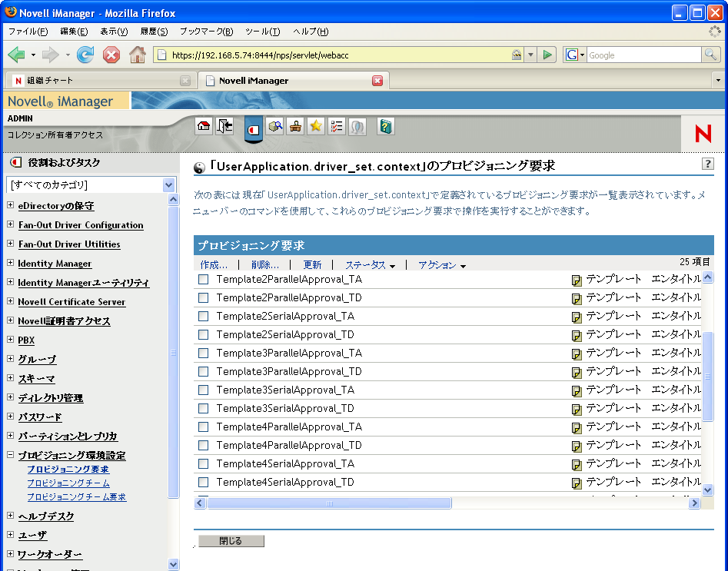728x571 pixels.
Task: Open the プロビジョニングチーム link
Action: 68,483
